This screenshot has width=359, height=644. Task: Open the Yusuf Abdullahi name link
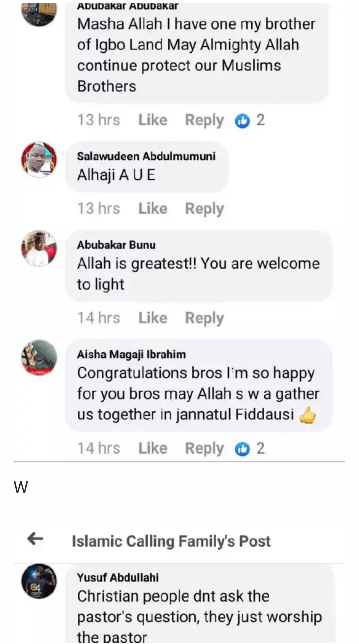point(118,577)
